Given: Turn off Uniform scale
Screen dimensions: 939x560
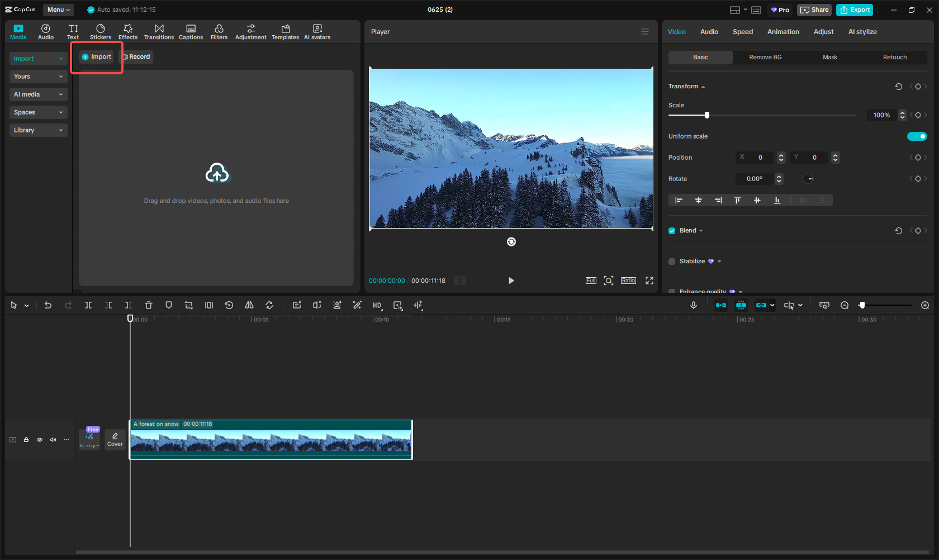Looking at the screenshot, I should point(917,136).
